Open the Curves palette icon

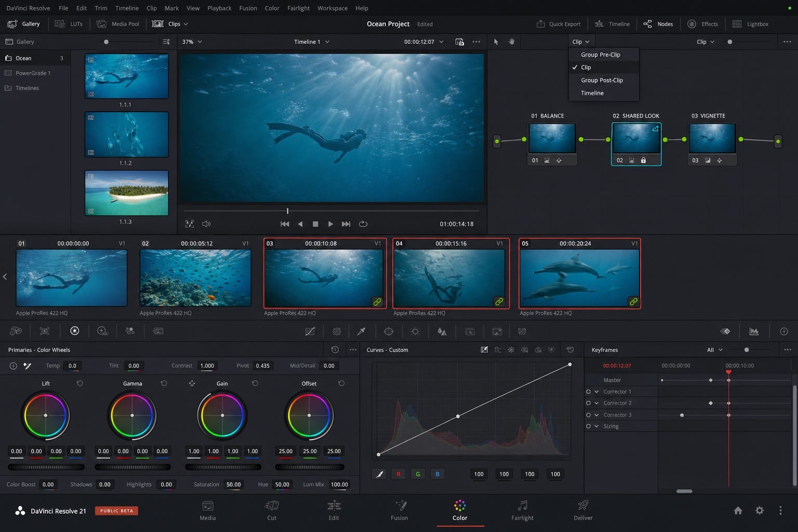click(x=310, y=331)
